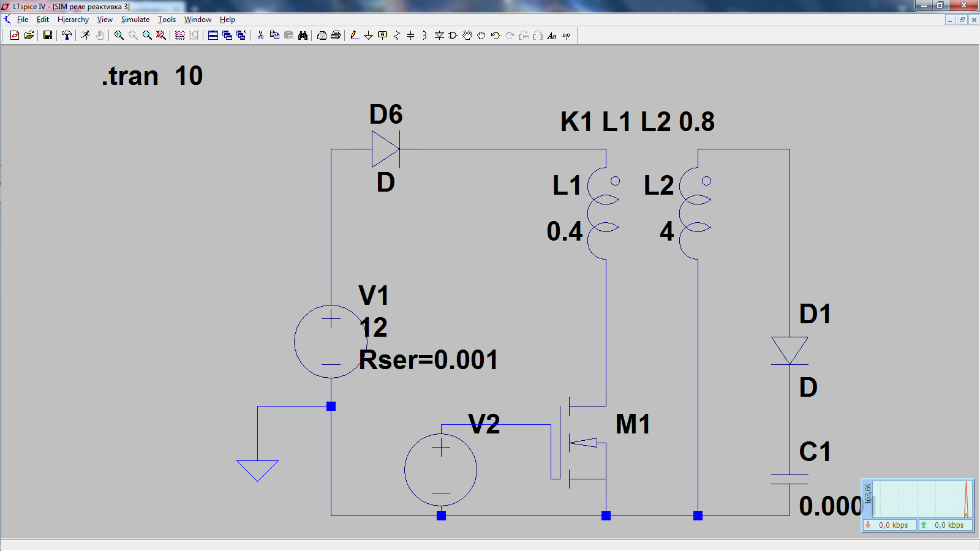The width and height of the screenshot is (980, 551).
Task: Click the Cut scissors icon
Action: [260, 36]
